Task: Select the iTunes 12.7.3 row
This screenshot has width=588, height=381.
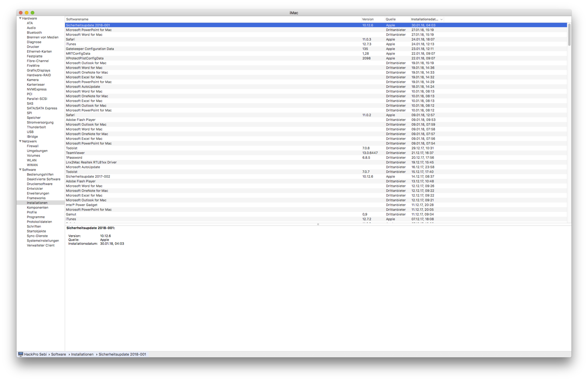Action: click(316, 44)
